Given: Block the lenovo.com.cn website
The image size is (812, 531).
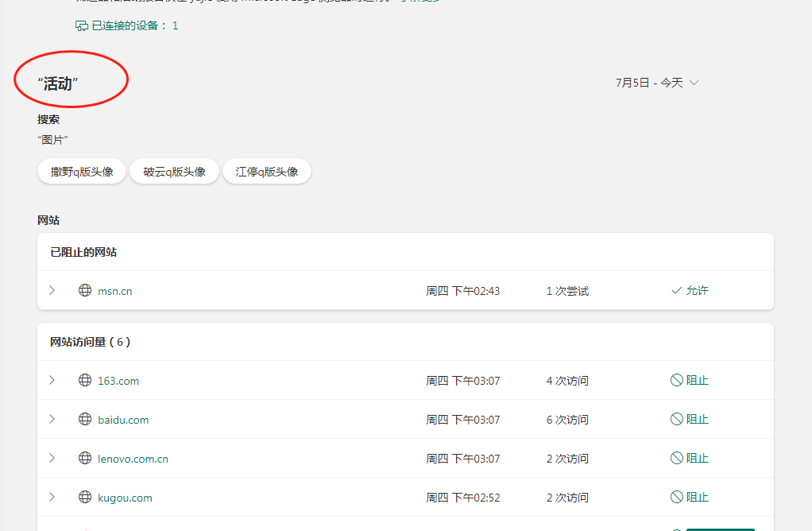Looking at the screenshot, I should (x=690, y=458).
